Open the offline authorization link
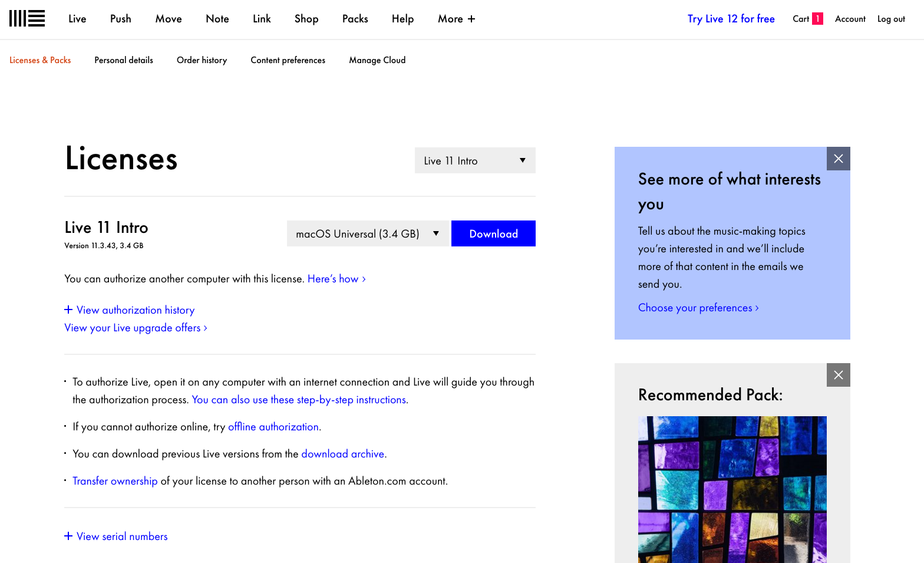The image size is (924, 563). point(273,427)
